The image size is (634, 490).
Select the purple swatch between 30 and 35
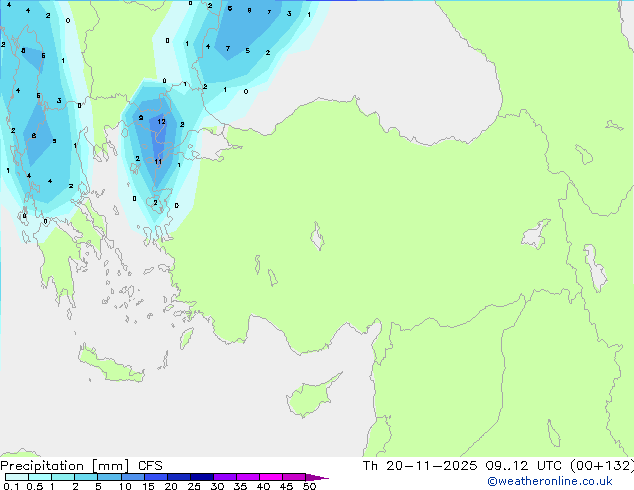(x=225, y=477)
